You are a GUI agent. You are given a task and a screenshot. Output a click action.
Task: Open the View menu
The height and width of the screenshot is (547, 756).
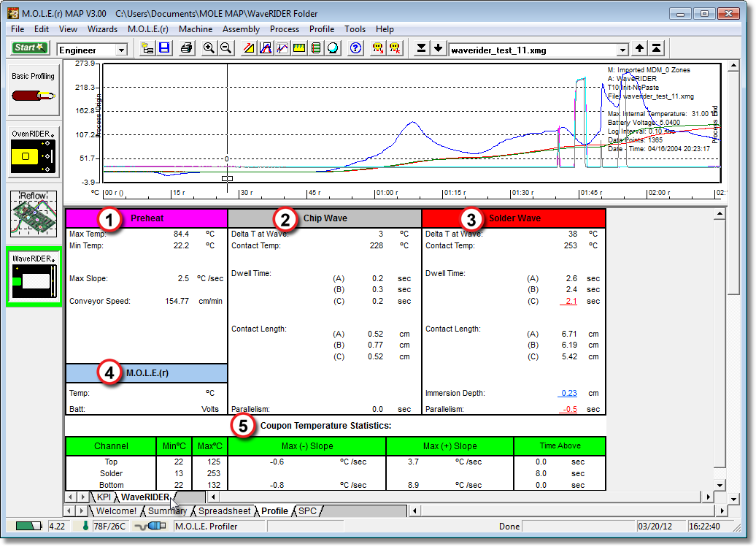68,29
